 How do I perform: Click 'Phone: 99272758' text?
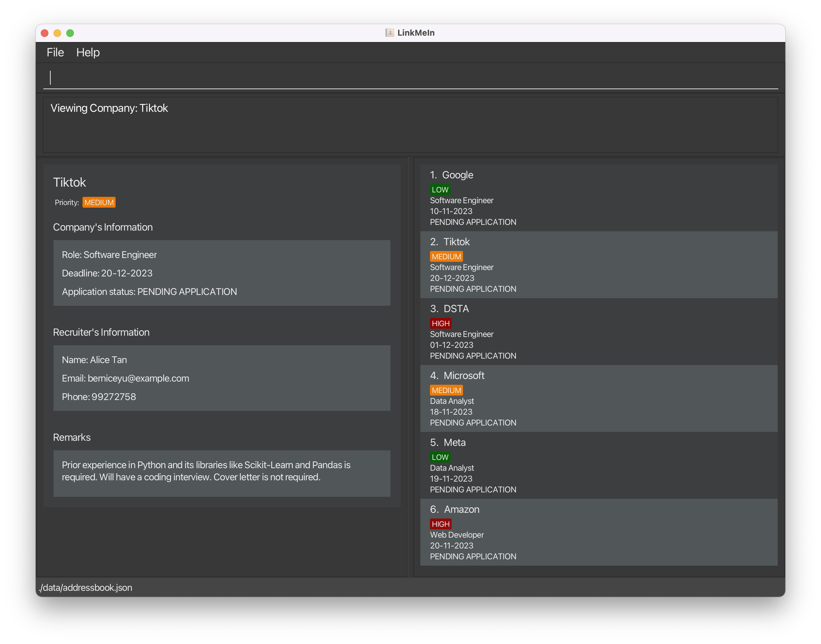tap(99, 397)
